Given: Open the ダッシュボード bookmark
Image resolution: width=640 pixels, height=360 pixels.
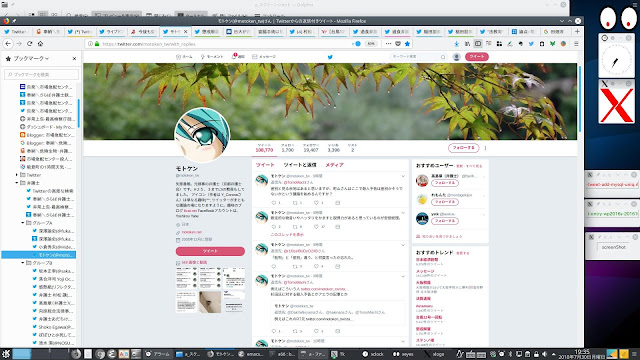Looking at the screenshot, I should (47, 127).
